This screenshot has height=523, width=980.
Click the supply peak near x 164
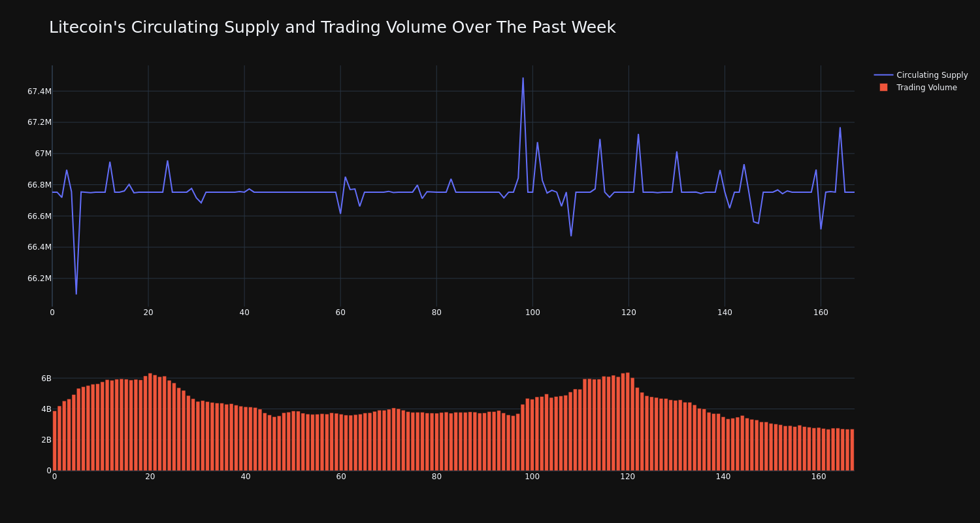coord(840,127)
